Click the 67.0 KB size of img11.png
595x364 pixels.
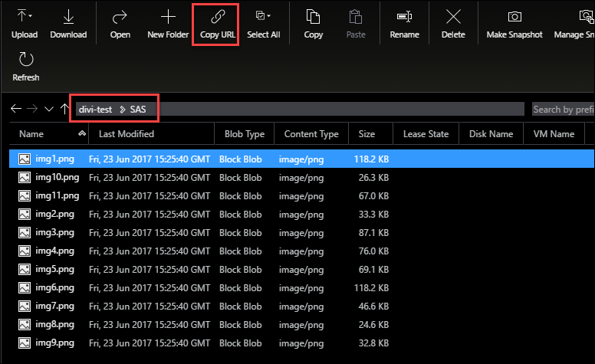point(373,195)
